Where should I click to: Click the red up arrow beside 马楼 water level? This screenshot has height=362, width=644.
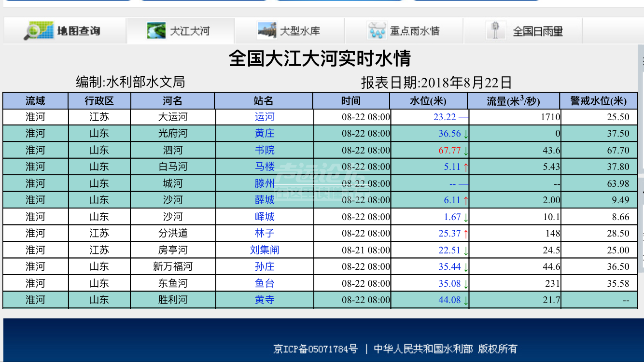466,167
